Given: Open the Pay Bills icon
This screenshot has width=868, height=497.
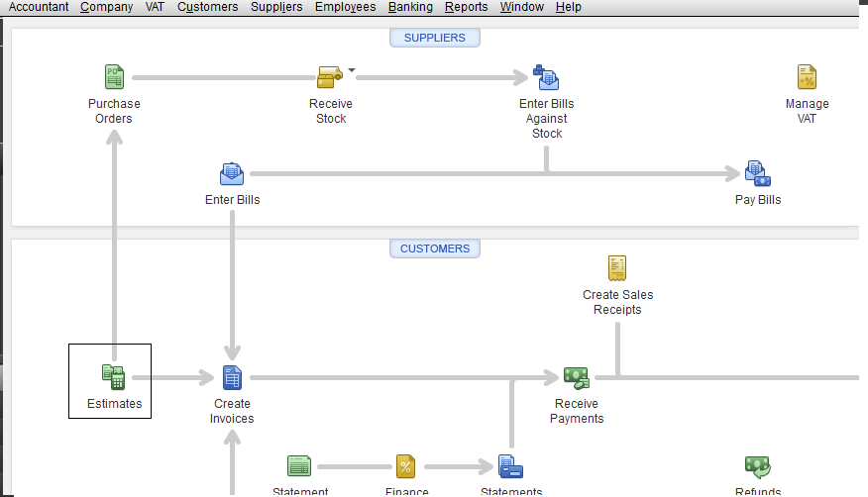Looking at the screenshot, I should pyautogui.click(x=757, y=174).
